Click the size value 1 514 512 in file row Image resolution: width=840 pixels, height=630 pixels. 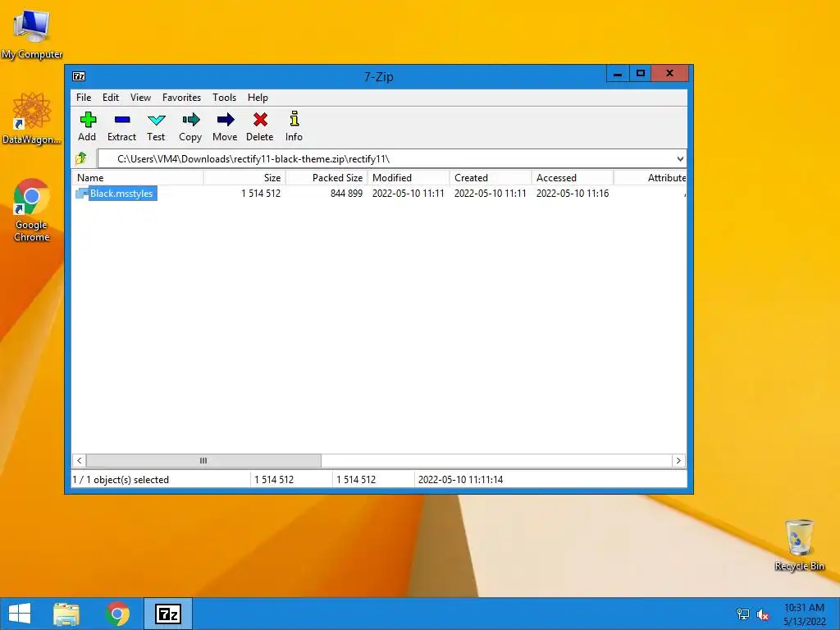coord(261,194)
